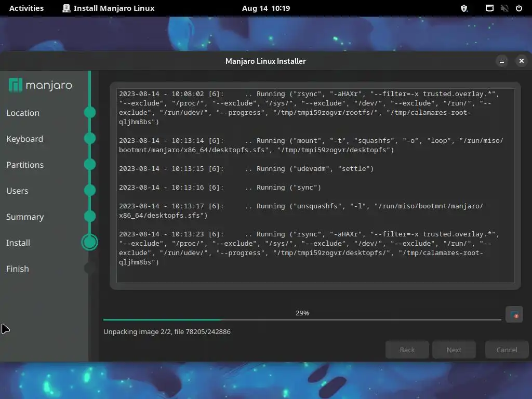Click the udevadm settle log entry

[246, 169]
